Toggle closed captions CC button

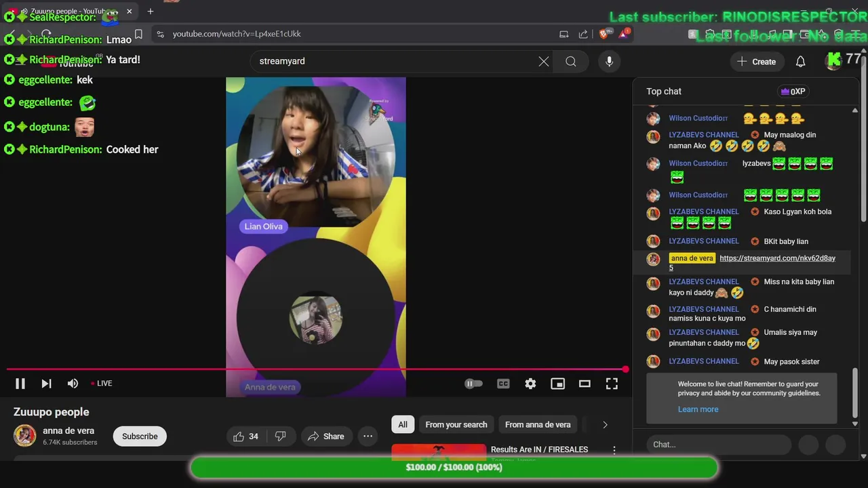coord(503,384)
